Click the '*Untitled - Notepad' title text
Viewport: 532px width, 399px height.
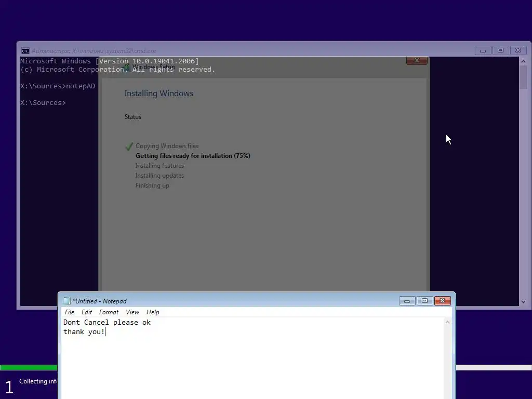99,301
